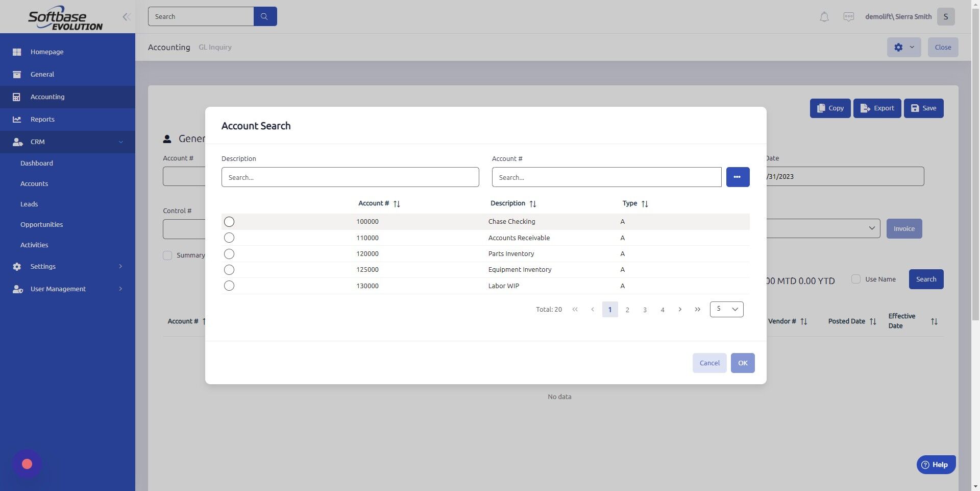Click the ellipsis button beside the Account # search

(738, 177)
